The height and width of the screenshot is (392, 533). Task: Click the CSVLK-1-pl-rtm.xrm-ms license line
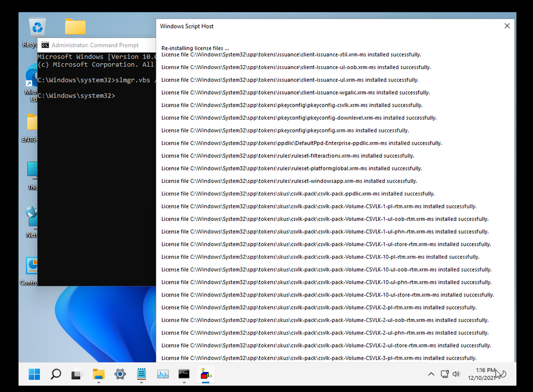click(x=319, y=206)
